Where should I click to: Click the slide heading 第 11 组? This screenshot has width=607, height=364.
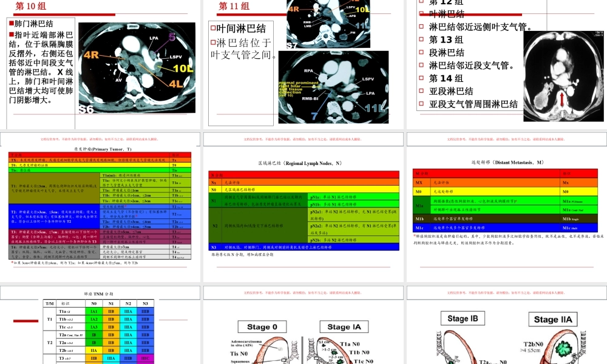point(234,6)
